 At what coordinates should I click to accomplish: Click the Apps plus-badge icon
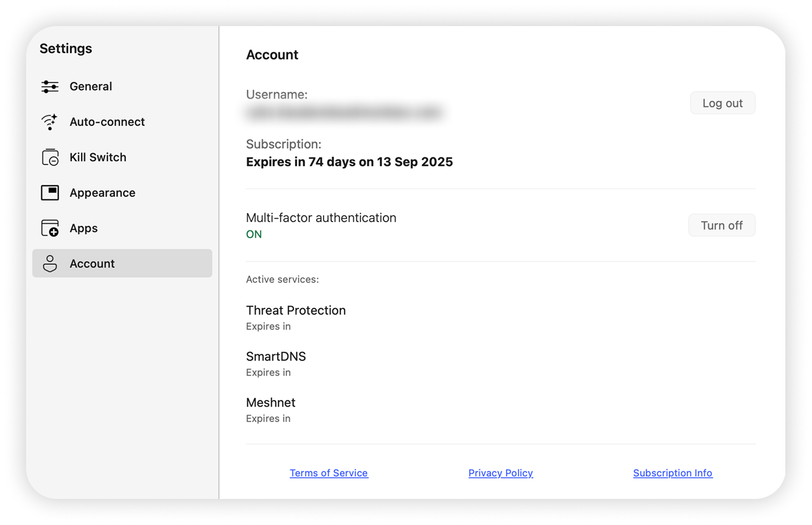[50, 228]
